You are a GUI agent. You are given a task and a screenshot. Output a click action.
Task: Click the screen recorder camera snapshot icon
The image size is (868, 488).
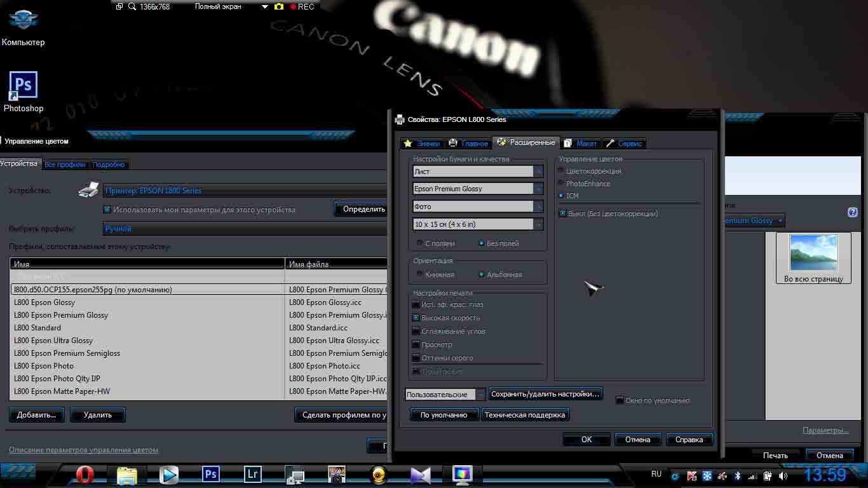[278, 6]
